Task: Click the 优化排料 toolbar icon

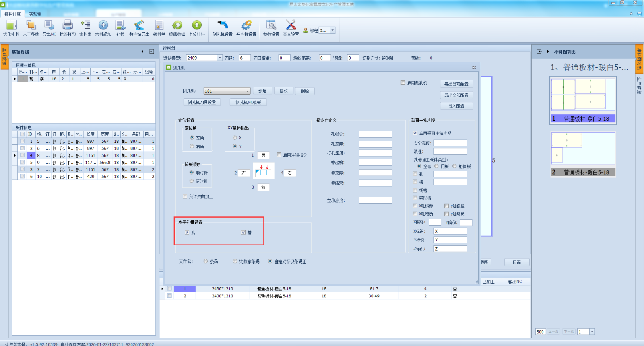Action: tap(11, 26)
